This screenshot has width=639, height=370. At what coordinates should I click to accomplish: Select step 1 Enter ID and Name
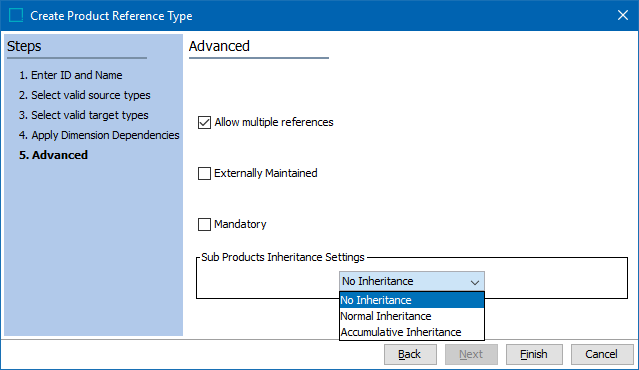coord(71,75)
